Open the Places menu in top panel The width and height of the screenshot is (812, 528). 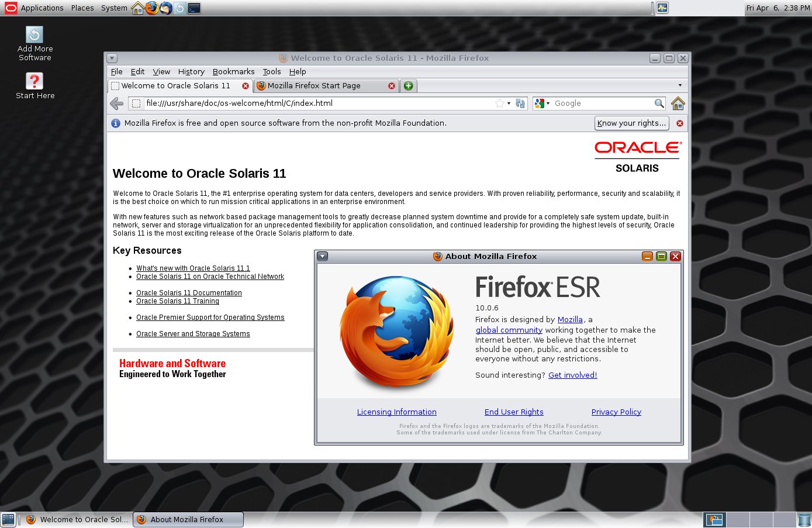pos(82,8)
